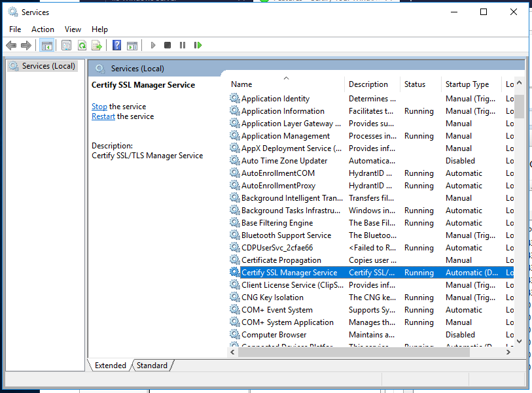Toggle Show/Hide Console Tree toolbar icon
Screen dimensions: 532x393
click(x=47, y=45)
